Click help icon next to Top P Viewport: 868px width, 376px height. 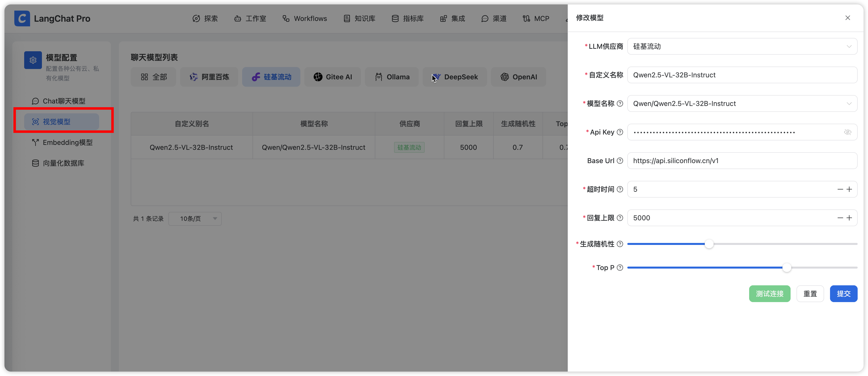tap(620, 268)
